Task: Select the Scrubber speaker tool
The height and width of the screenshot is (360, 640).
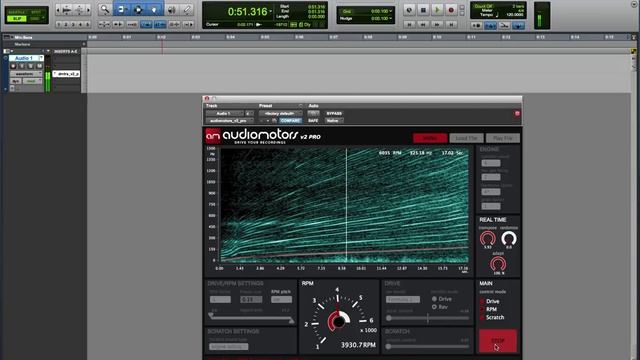Action: coord(171,9)
